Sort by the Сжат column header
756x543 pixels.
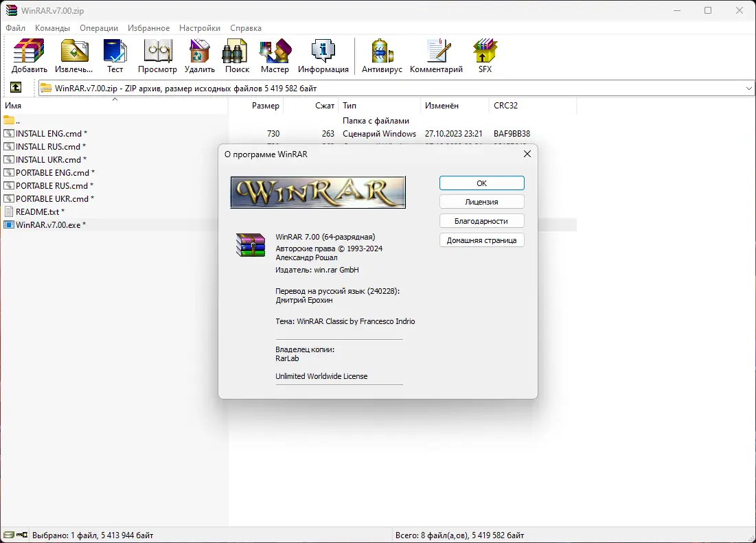point(311,106)
